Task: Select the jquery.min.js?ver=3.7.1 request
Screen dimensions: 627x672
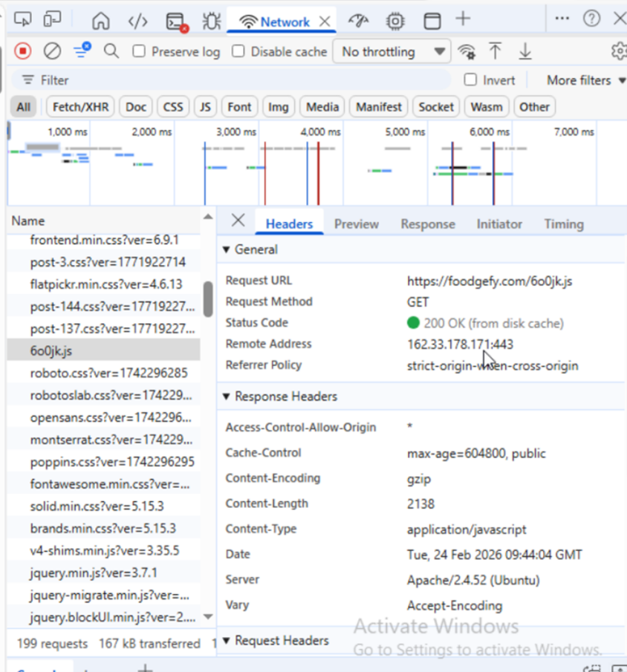Action: point(94,572)
